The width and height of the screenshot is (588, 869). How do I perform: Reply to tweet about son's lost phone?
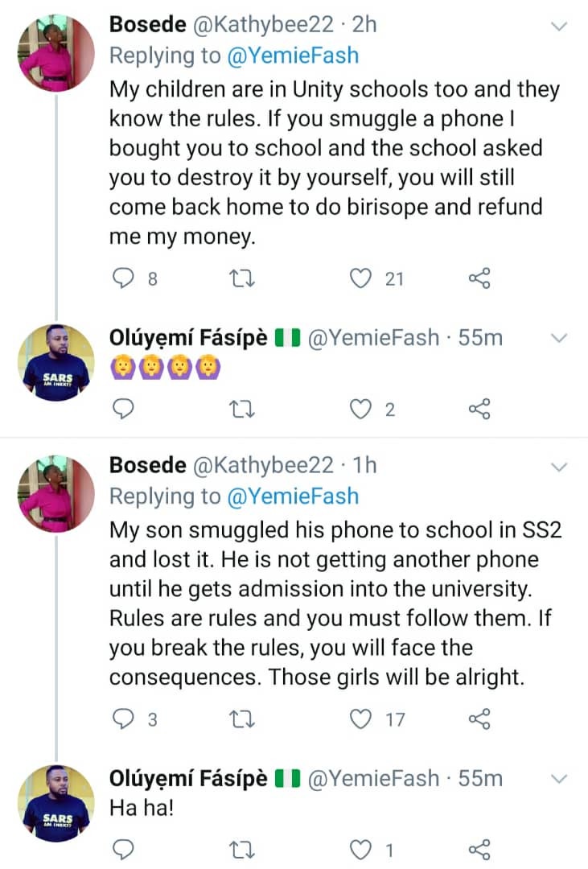(x=122, y=719)
